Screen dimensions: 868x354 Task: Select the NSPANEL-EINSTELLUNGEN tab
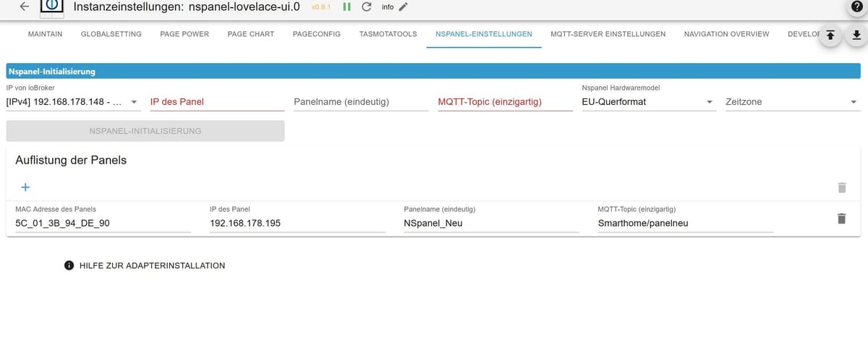tap(484, 34)
